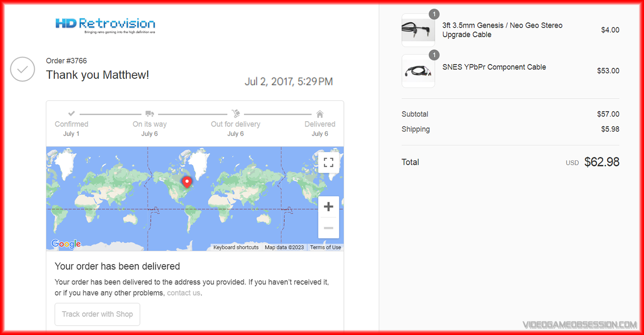644x335 pixels.
Task: Click the On its way truck icon
Action: tap(149, 114)
